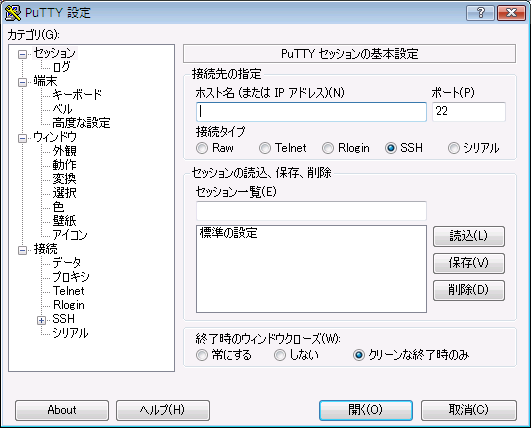Select 標準の設定 in the session list
The image size is (531, 428).
click(229, 233)
